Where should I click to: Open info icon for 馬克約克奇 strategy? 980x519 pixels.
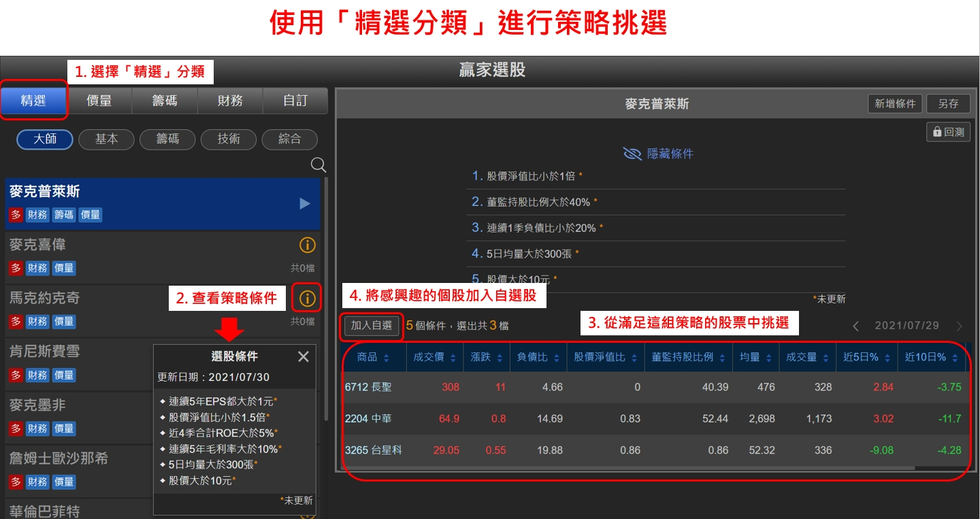tap(308, 298)
